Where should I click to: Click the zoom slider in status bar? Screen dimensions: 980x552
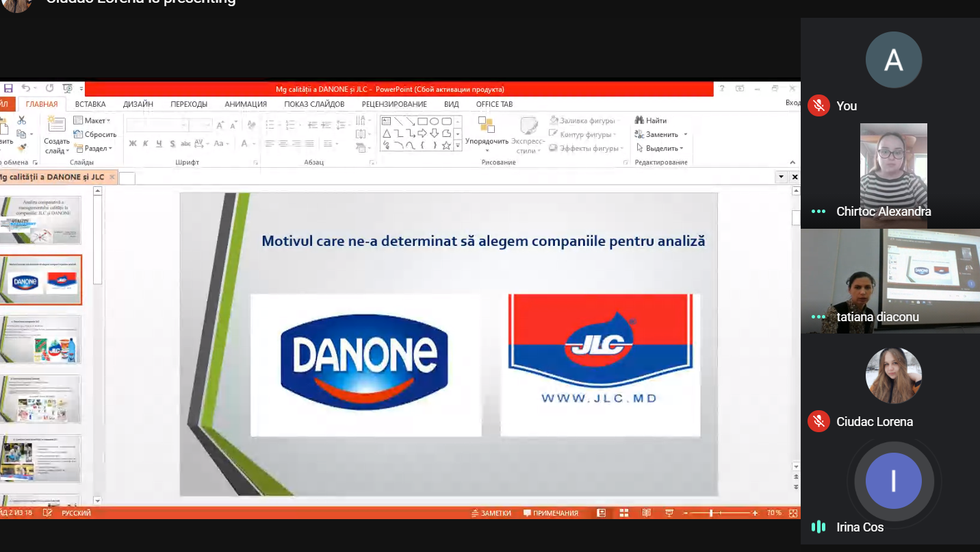pyautogui.click(x=712, y=513)
